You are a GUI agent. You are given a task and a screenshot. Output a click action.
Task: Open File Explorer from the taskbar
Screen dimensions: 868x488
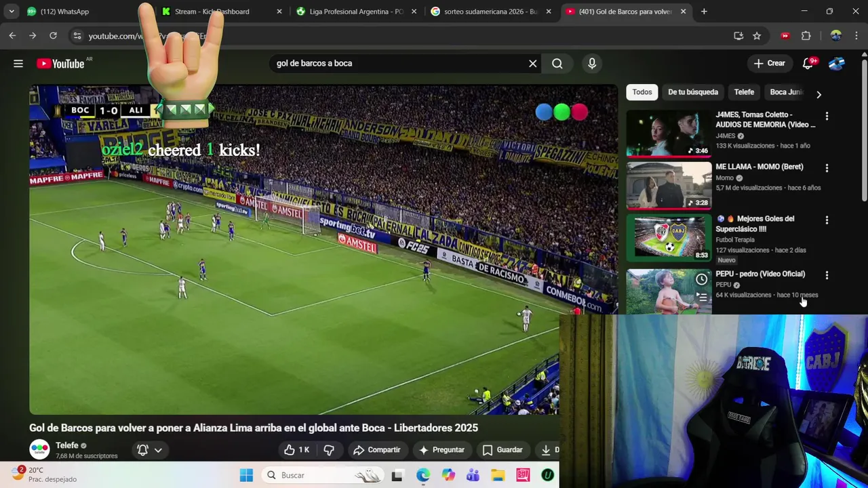(x=498, y=476)
